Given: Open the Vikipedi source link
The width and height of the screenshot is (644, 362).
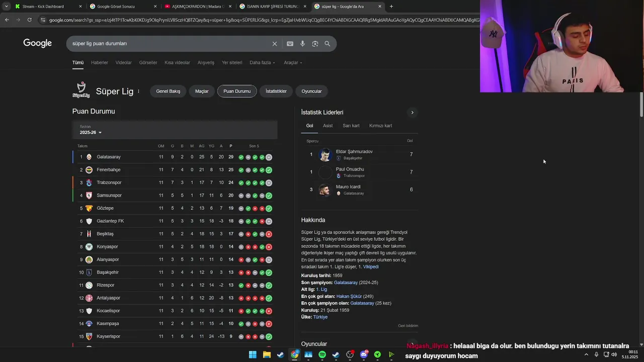Looking at the screenshot, I should tap(371, 267).
